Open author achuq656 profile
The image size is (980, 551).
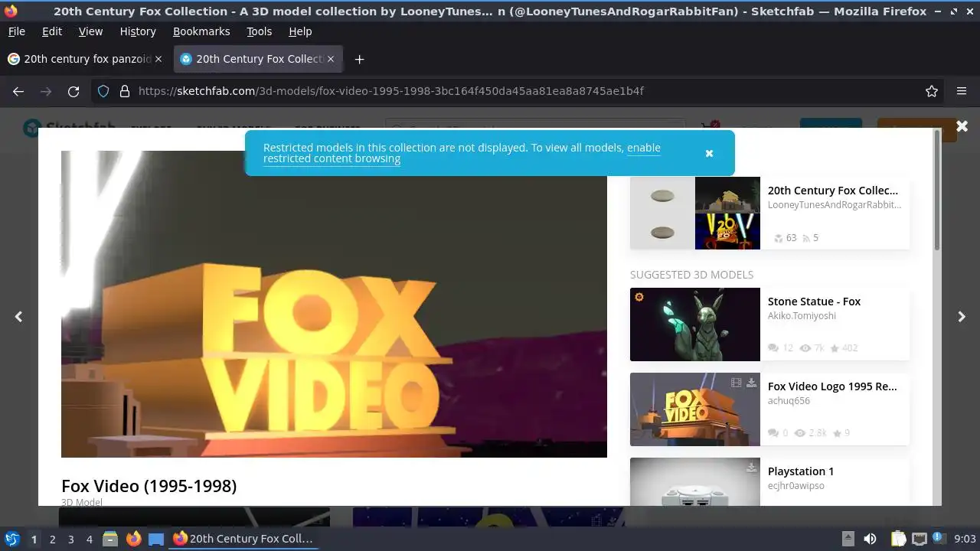pyautogui.click(x=789, y=401)
